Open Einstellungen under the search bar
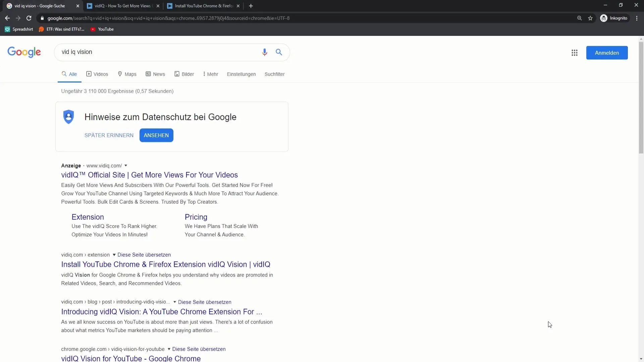 [241, 74]
